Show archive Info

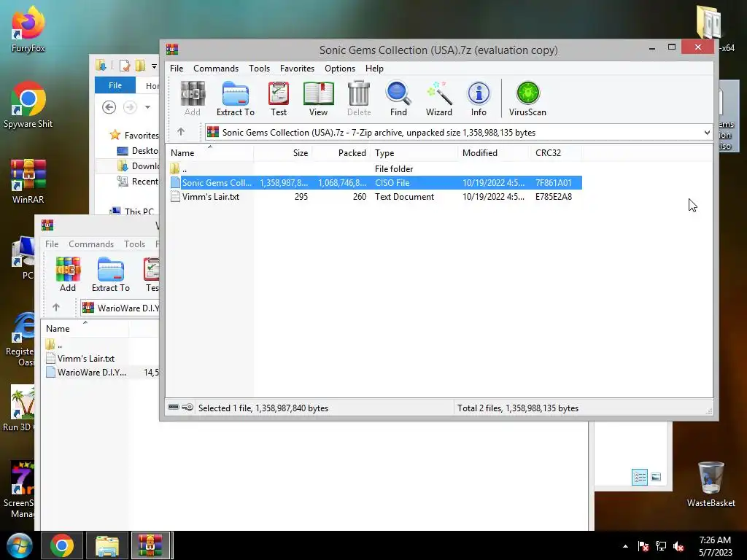479,98
